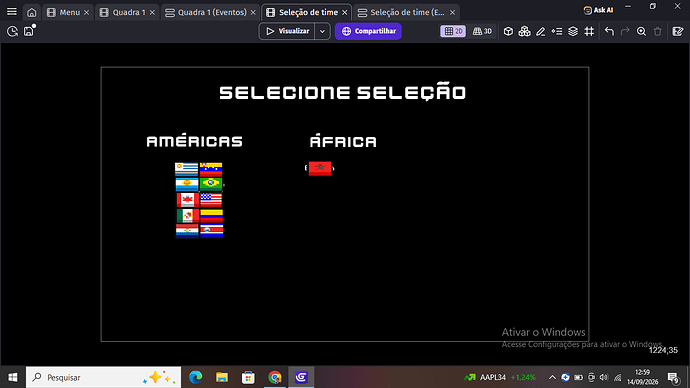Open the Instances list panel icon
690x388 pixels.
pos(557,31)
